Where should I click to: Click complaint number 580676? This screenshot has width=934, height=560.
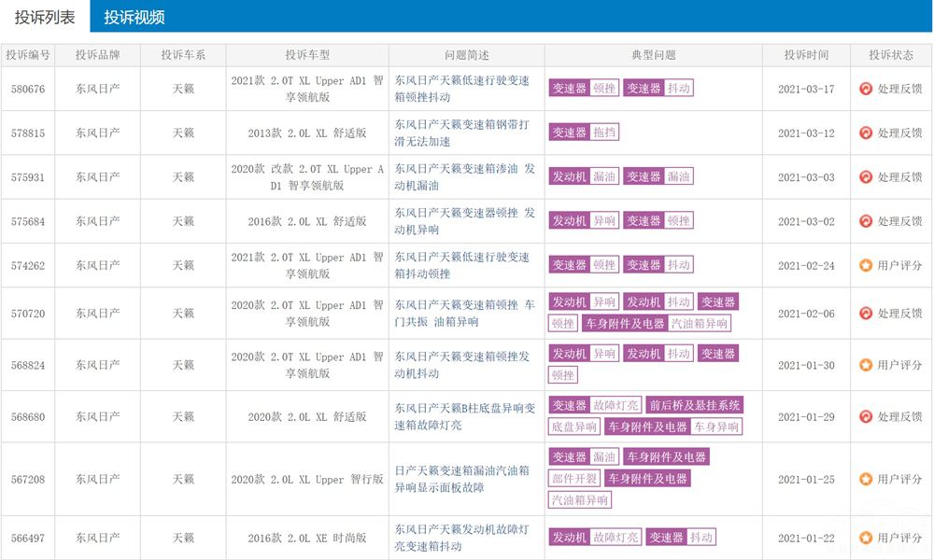(x=28, y=89)
